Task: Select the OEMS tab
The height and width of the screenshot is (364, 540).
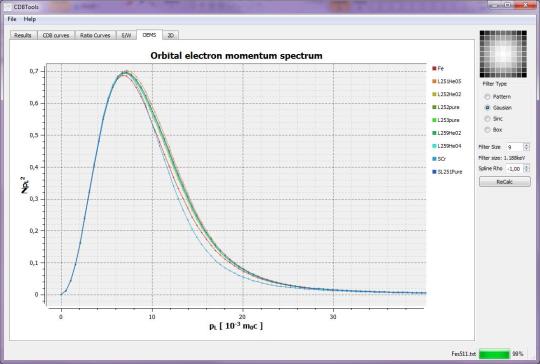Action: tap(149, 35)
